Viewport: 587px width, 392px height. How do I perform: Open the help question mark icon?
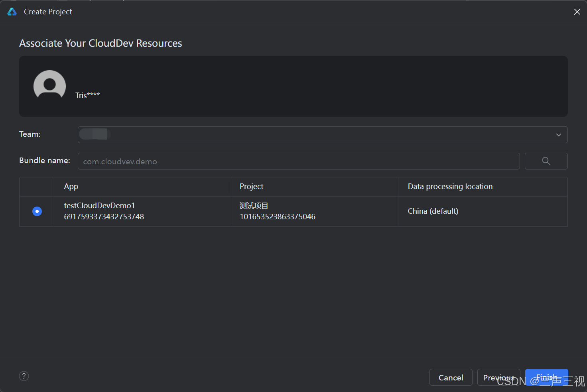[24, 376]
